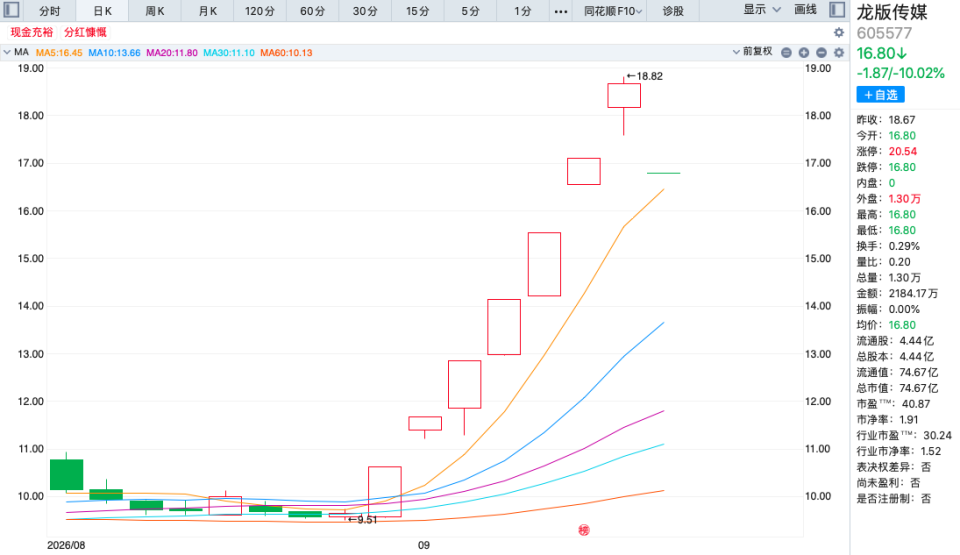This screenshot has width=960, height=555.
Task: Click MA10:13.66 legend label
Action: pos(114,53)
